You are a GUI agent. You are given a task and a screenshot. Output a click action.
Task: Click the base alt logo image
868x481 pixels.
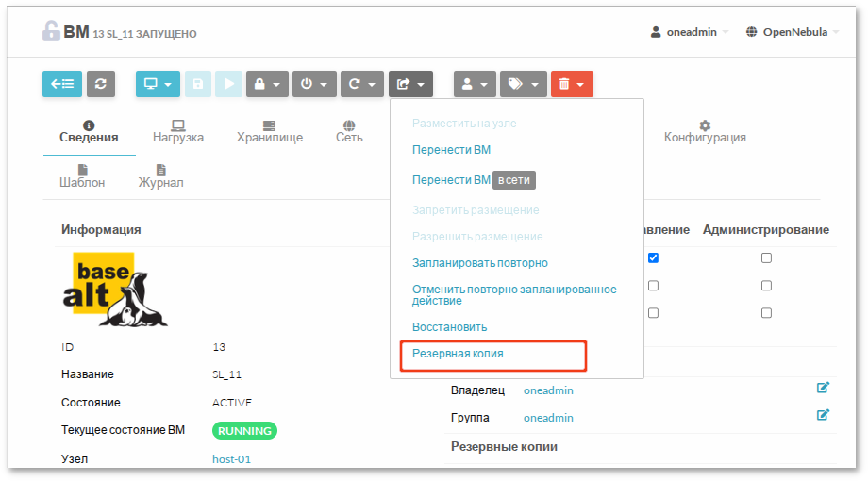(x=114, y=290)
